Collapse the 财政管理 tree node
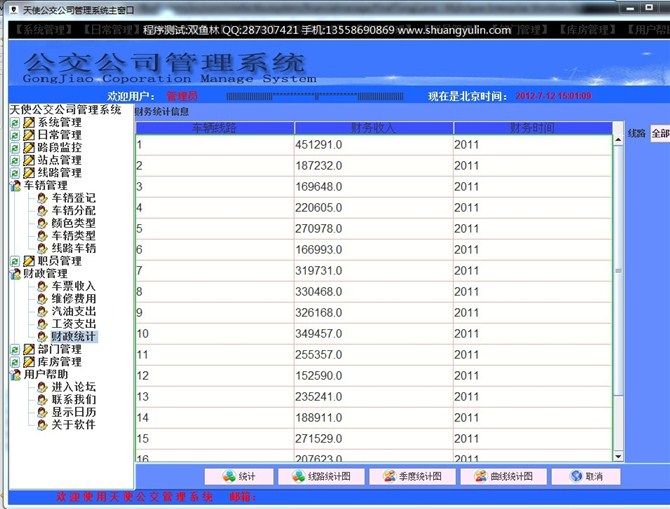Screen dimensions: 670x509 [15, 274]
